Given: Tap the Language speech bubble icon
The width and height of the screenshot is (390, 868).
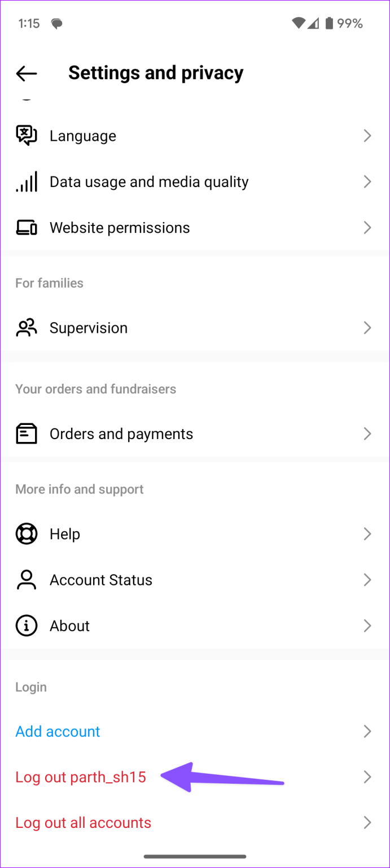Looking at the screenshot, I should (27, 136).
